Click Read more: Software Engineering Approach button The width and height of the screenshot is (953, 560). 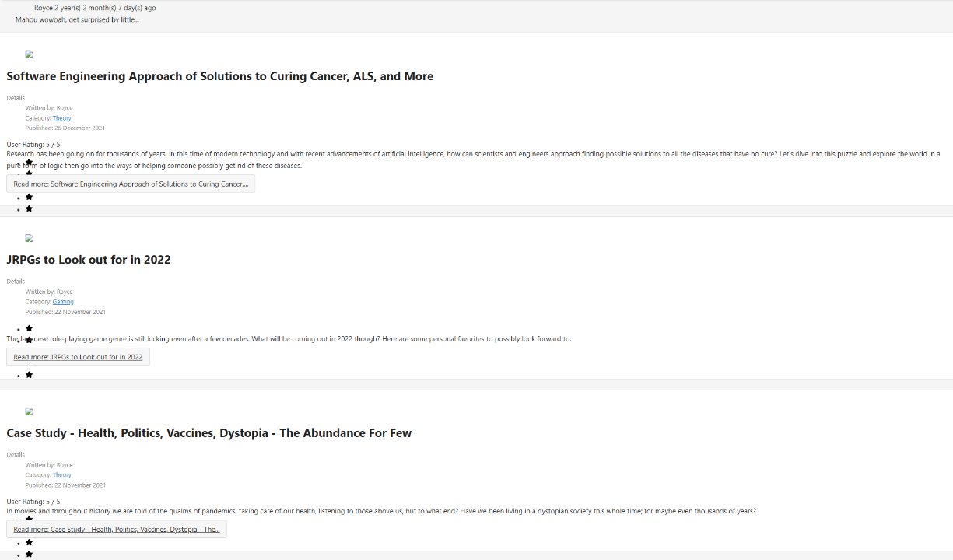tap(131, 184)
